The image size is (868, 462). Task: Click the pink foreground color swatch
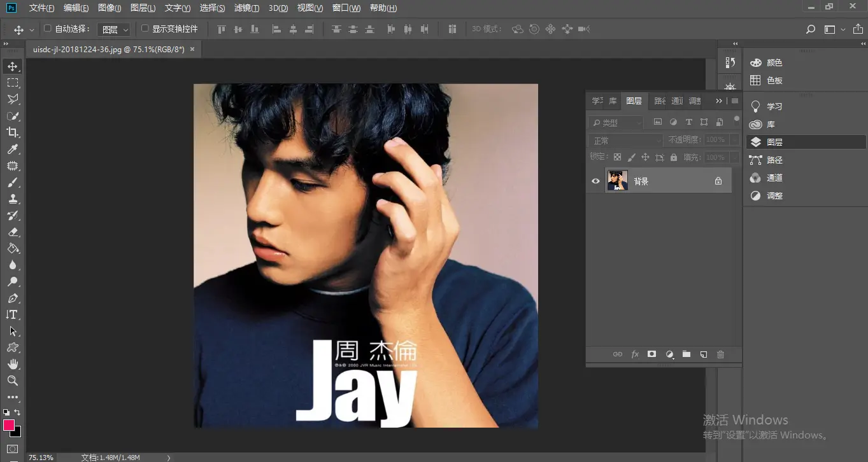coord(8,424)
